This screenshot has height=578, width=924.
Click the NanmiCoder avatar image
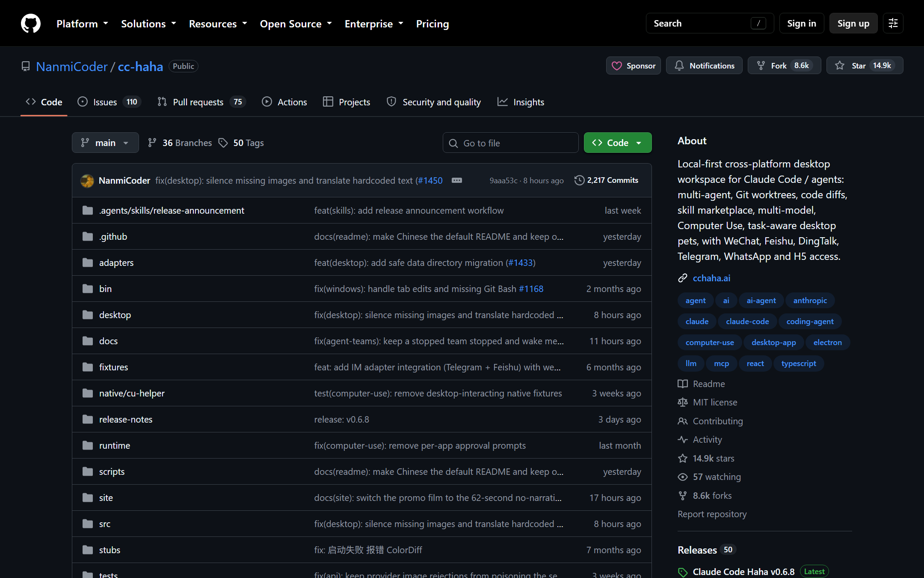click(87, 180)
